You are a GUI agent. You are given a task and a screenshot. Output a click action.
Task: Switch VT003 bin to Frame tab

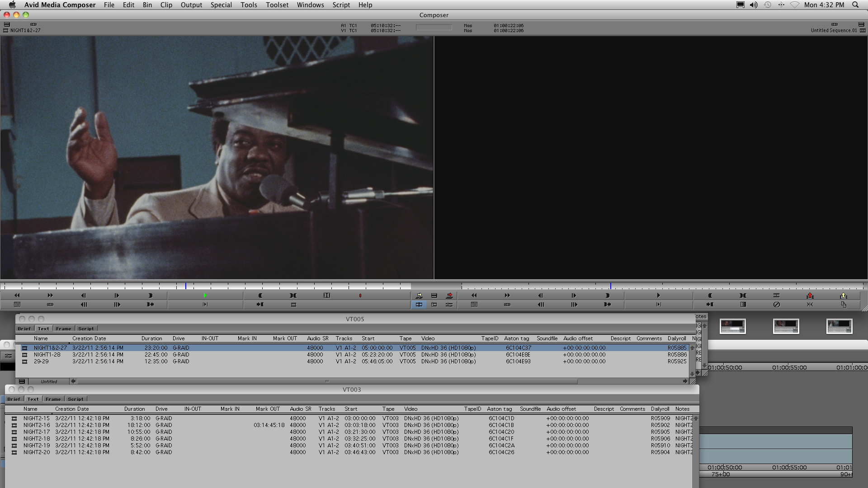click(53, 399)
